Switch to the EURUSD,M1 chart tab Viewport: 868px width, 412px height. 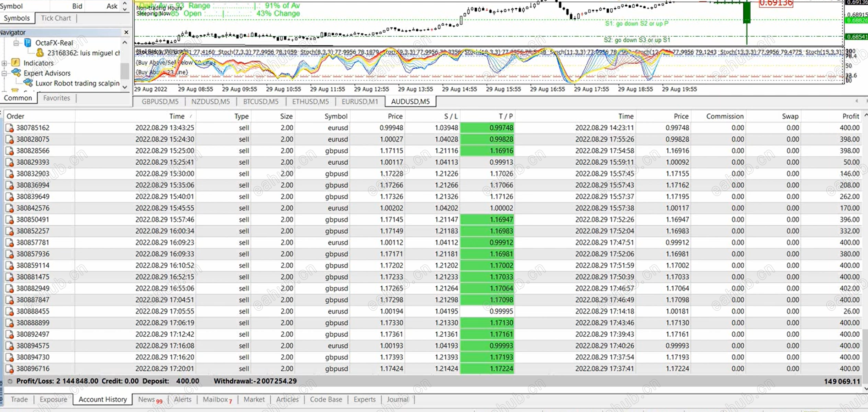360,101
